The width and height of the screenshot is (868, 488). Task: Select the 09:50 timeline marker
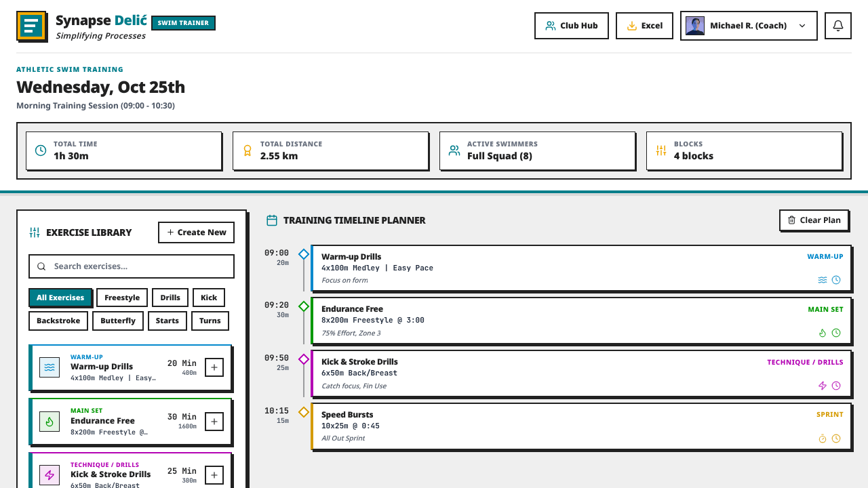(304, 359)
